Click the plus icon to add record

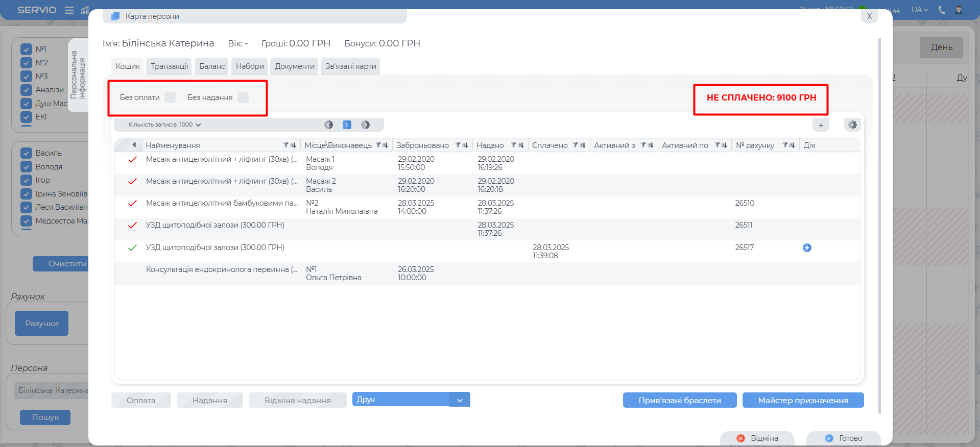point(821,125)
